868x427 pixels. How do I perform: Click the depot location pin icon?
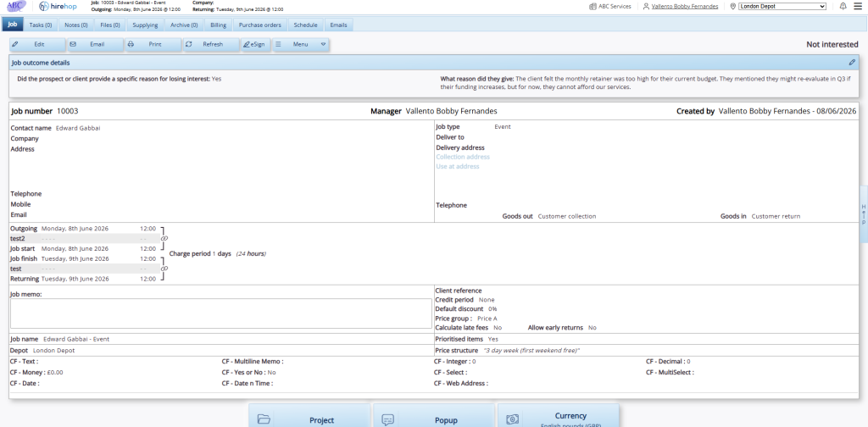pyautogui.click(x=733, y=7)
